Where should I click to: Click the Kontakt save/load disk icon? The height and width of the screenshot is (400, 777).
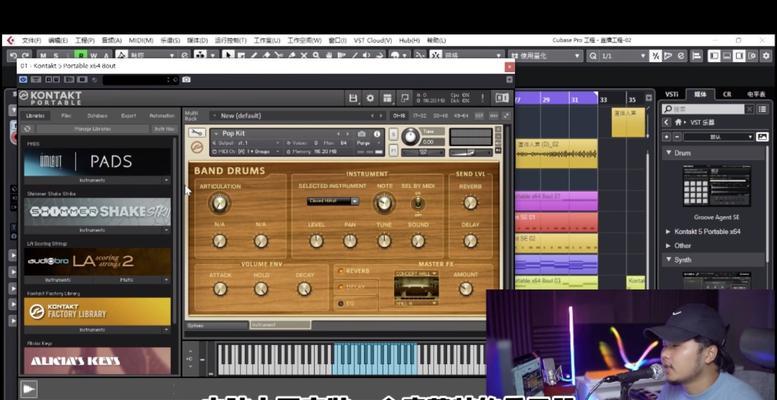pyautogui.click(x=353, y=98)
